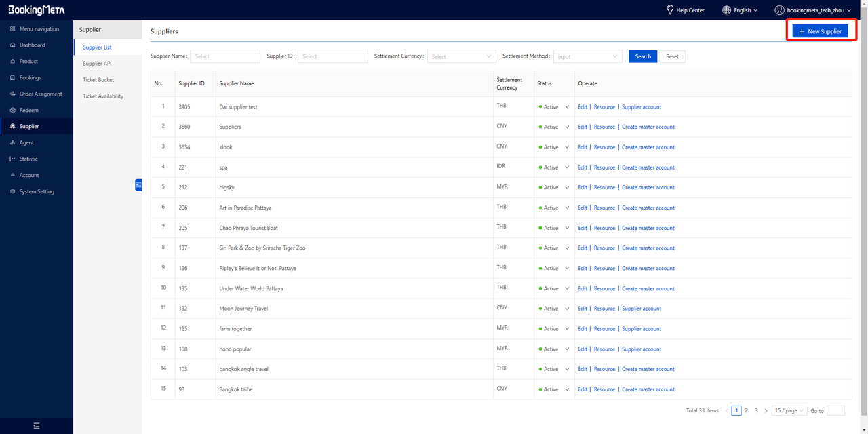This screenshot has height=434, width=868.
Task: Click the Statistic chart icon
Action: pyautogui.click(x=13, y=159)
